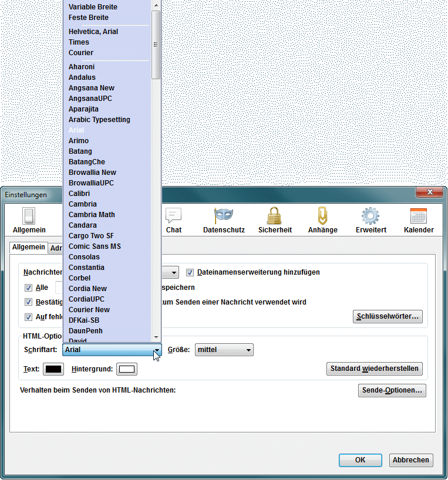Choose DaunPenh font
448x480 pixels.
pyautogui.click(x=107, y=330)
